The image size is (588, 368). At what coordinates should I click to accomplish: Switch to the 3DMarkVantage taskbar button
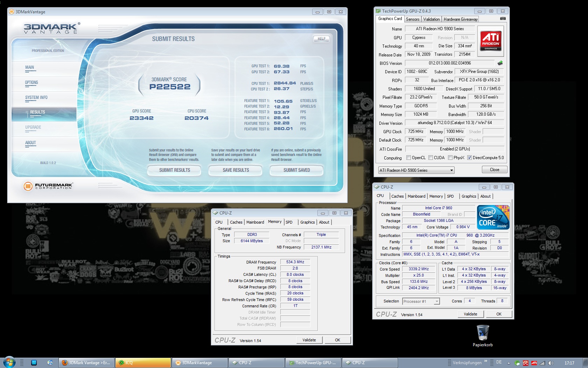[x=200, y=363]
